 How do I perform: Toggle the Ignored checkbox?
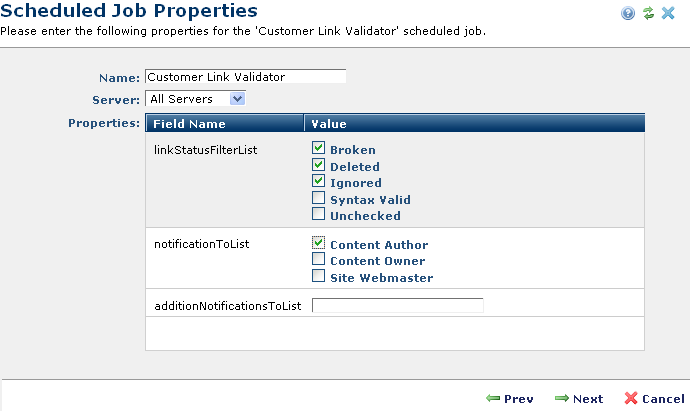coord(319,181)
